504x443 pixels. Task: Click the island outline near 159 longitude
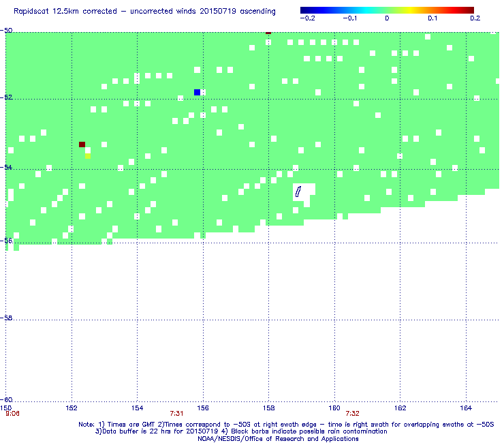[298, 192]
